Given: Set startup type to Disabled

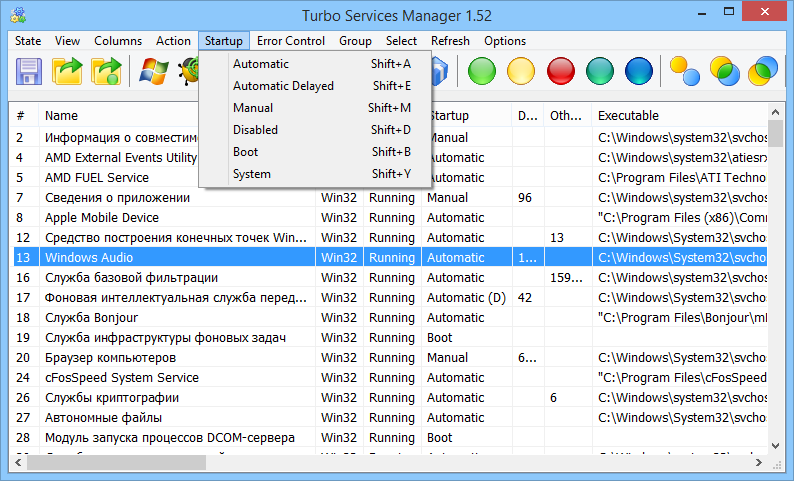Looking at the screenshot, I should coord(315,130).
